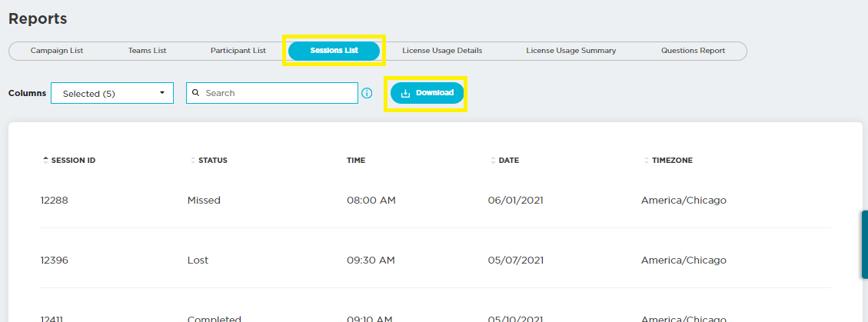The height and width of the screenshot is (322, 868).
Task: Switch to Teams List tab
Action: pyautogui.click(x=148, y=51)
